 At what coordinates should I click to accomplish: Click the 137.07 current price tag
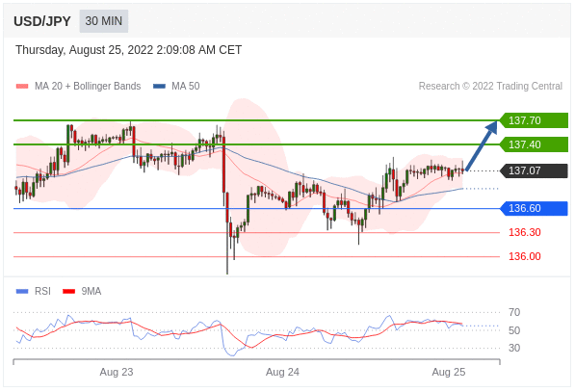tap(534, 170)
